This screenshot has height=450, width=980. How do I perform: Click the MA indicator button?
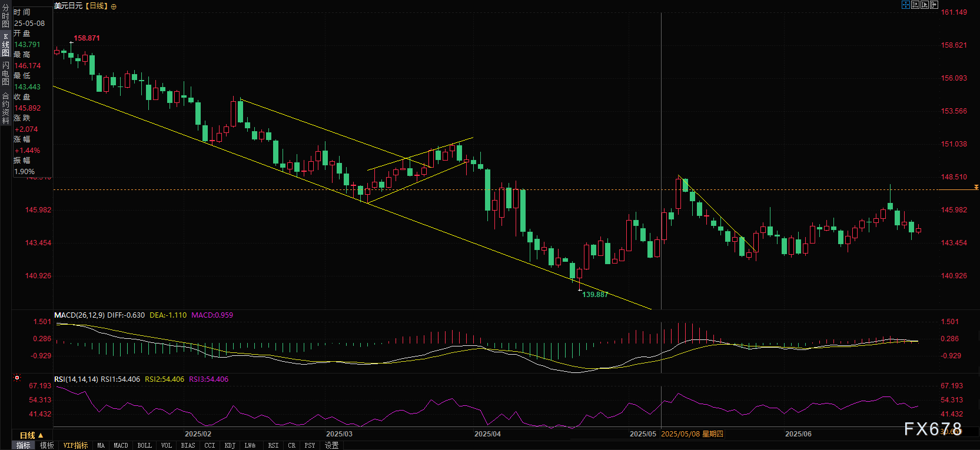101,445
